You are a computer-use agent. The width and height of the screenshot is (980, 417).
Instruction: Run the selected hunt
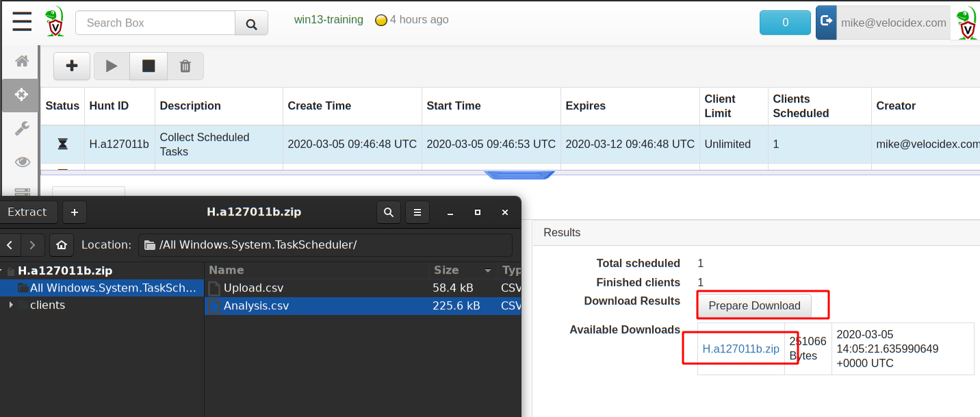tap(112, 66)
